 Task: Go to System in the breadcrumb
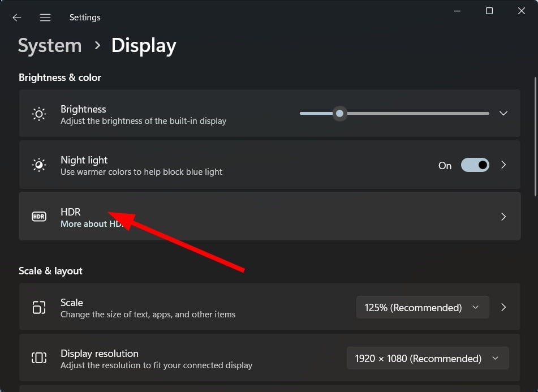[x=50, y=46]
